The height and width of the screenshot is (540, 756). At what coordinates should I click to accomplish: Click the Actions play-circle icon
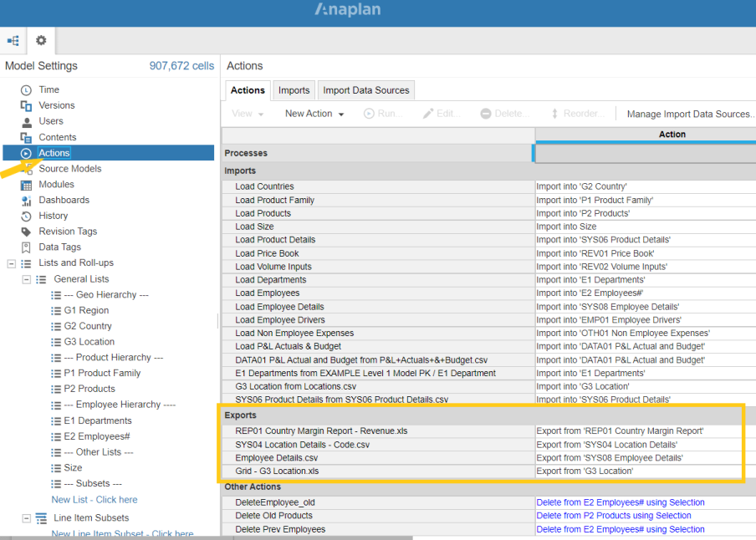tap(26, 153)
